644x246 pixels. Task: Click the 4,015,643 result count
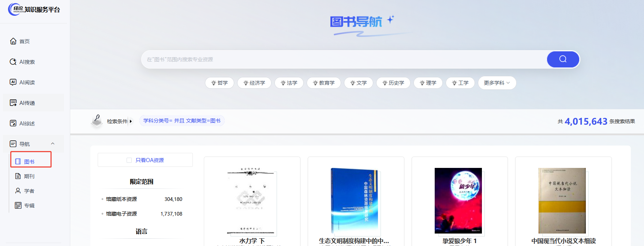point(586,121)
